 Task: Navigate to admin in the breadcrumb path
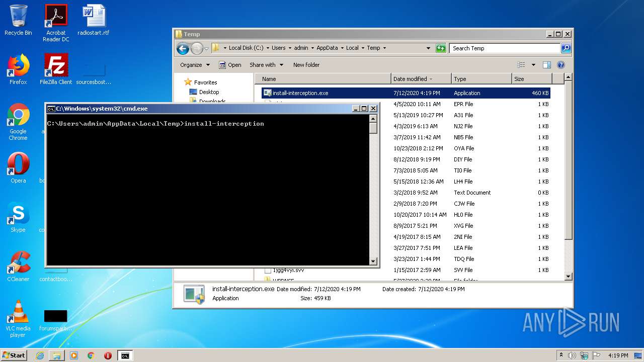[x=301, y=48]
